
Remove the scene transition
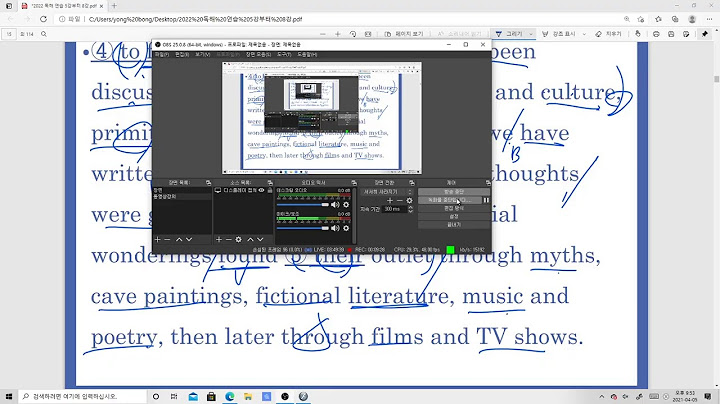coord(399,201)
